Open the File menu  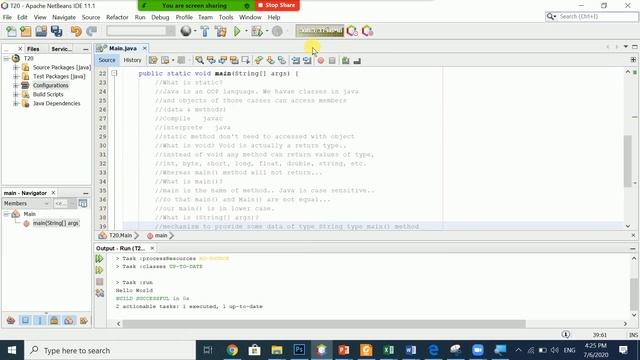(7, 17)
